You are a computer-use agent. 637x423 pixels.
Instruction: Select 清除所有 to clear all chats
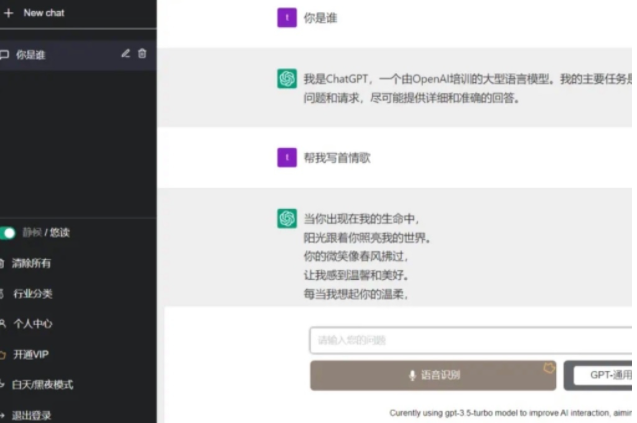point(31,263)
